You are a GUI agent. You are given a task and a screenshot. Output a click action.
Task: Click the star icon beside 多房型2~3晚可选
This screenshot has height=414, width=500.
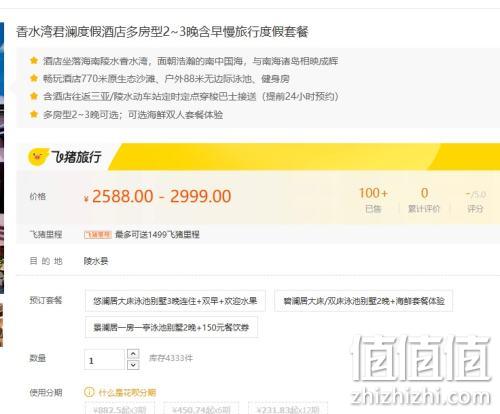34,114
